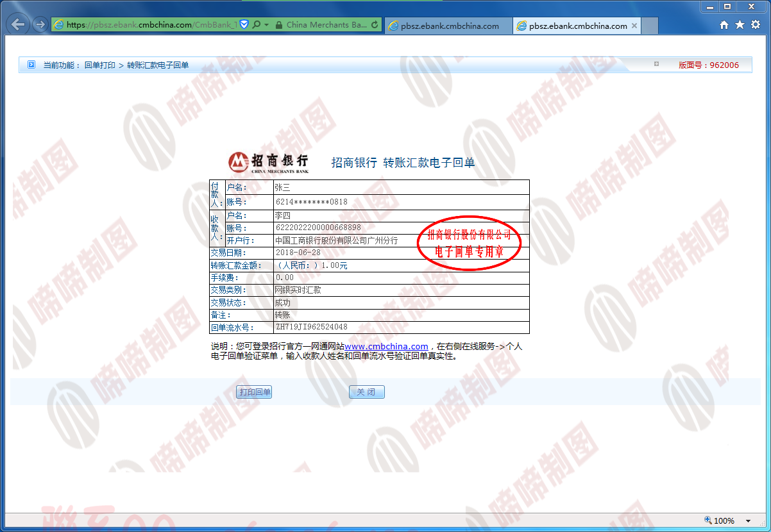Click the 打印回单 button
Viewport: 771px width, 532px height.
coord(254,392)
